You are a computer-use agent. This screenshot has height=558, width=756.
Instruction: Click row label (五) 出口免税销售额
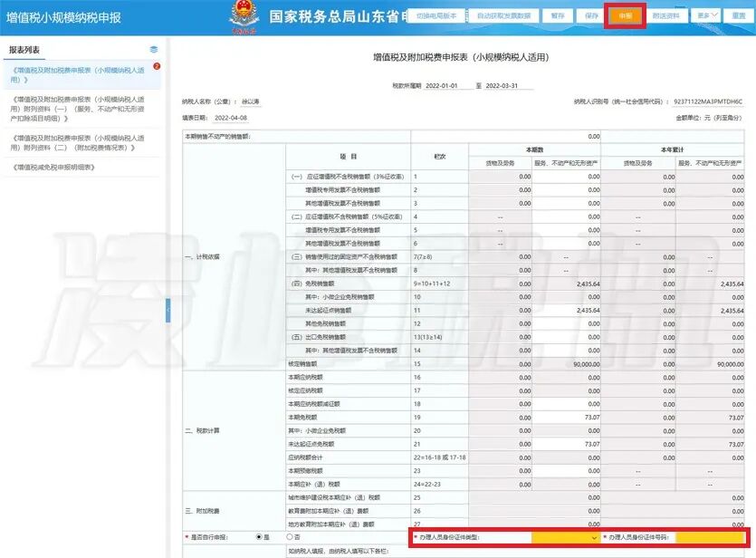318,337
